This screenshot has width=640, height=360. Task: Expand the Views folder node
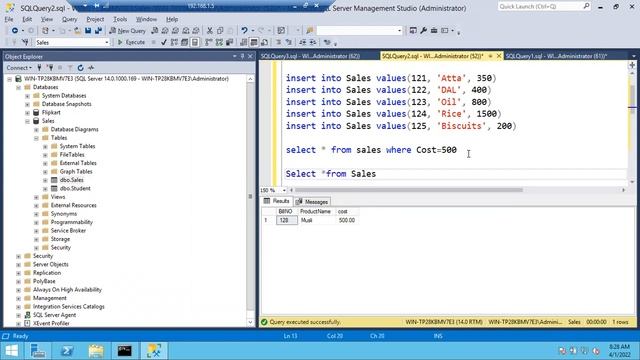tap(36, 197)
